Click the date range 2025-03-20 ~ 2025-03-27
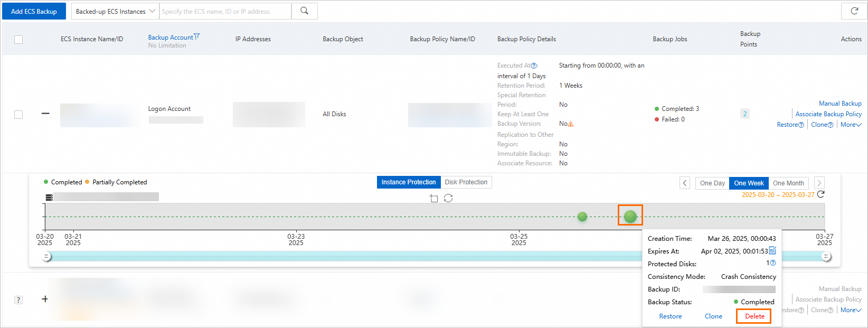 coord(778,195)
